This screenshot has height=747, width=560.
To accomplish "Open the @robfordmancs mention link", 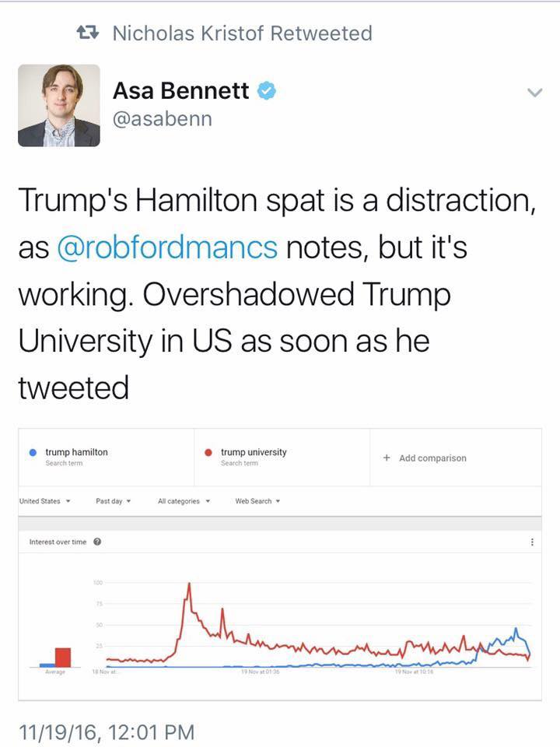I will pyautogui.click(x=167, y=247).
